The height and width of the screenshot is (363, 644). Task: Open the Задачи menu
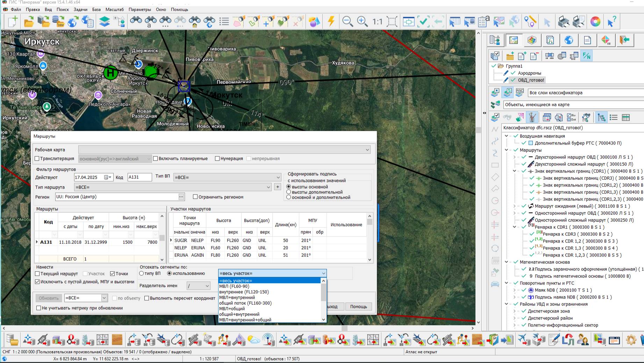pyautogui.click(x=80, y=9)
